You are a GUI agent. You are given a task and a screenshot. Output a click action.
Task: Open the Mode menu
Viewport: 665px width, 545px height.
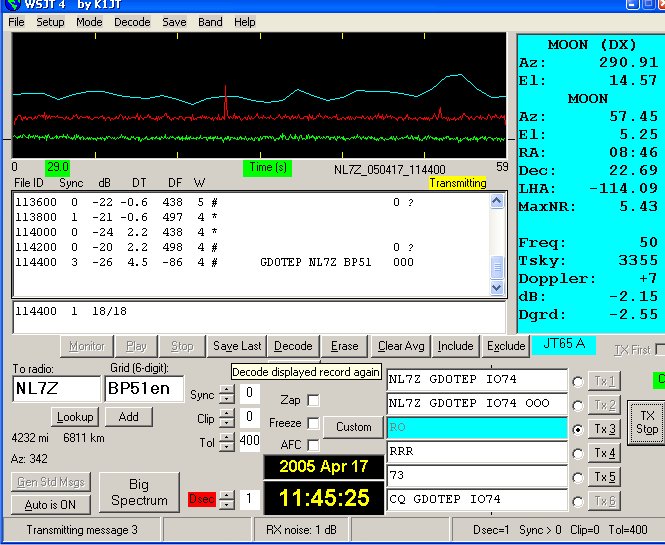89,22
